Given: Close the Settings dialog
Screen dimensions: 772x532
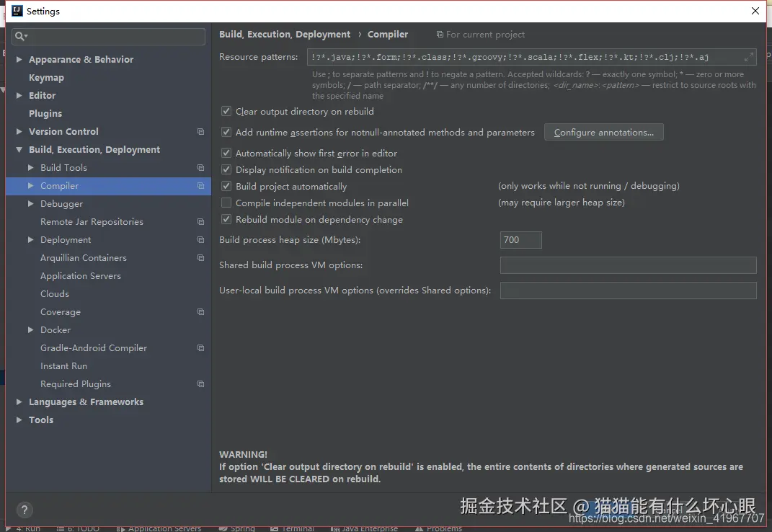Looking at the screenshot, I should click(x=755, y=11).
